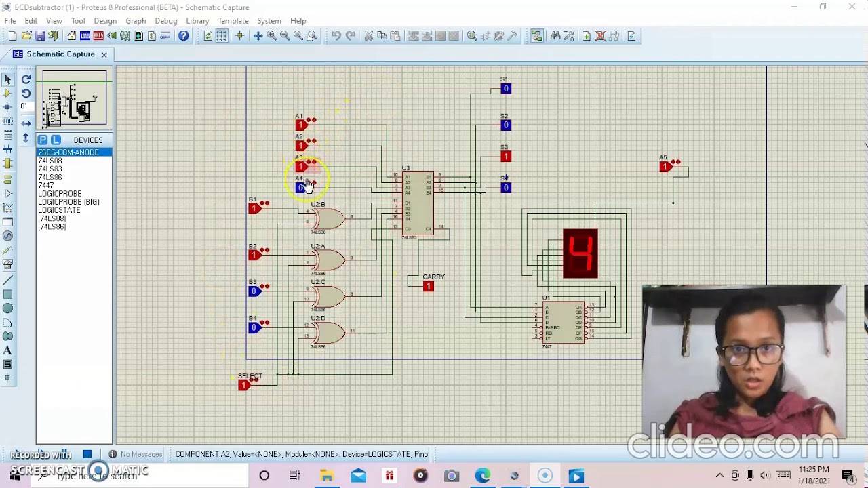Open the Debug menu
The width and height of the screenshot is (868, 488).
coord(165,21)
